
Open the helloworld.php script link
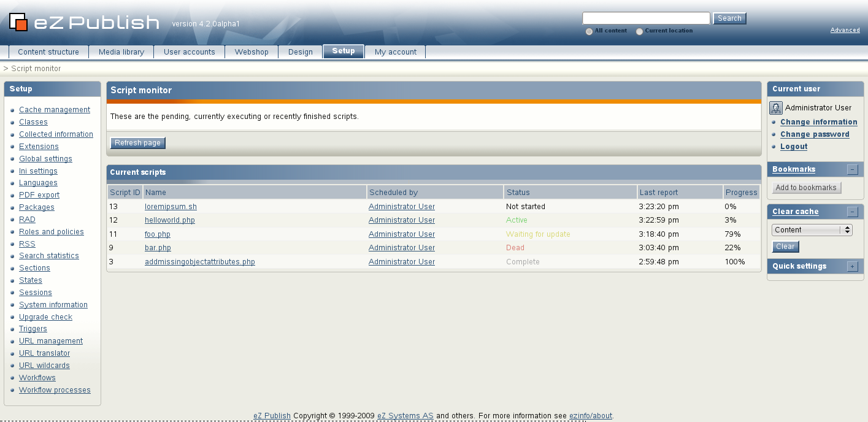pos(170,220)
